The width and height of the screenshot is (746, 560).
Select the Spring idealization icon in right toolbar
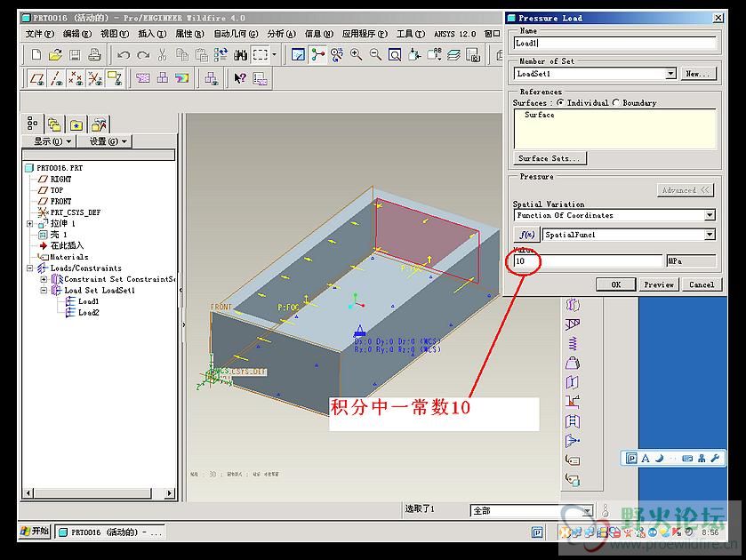pyautogui.click(x=573, y=343)
